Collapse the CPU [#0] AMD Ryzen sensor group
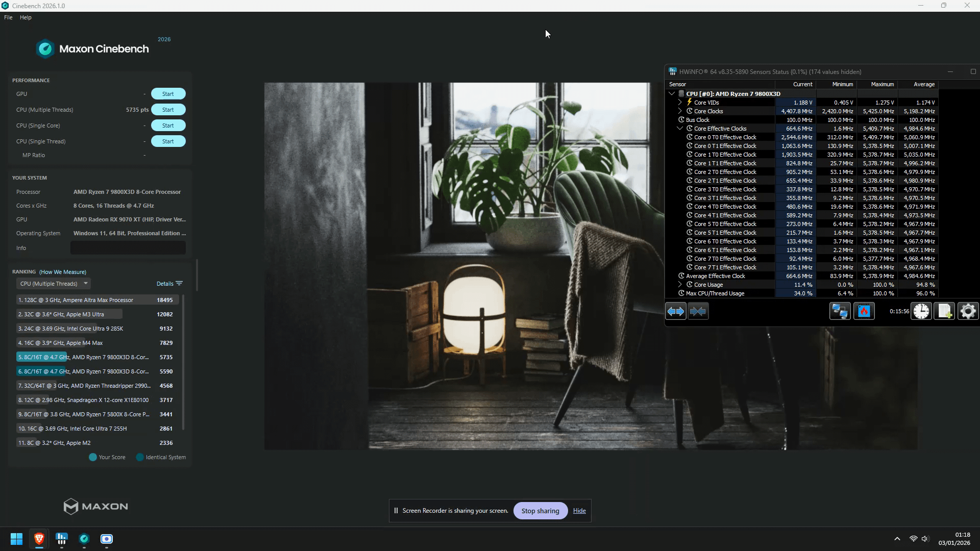 (x=672, y=94)
